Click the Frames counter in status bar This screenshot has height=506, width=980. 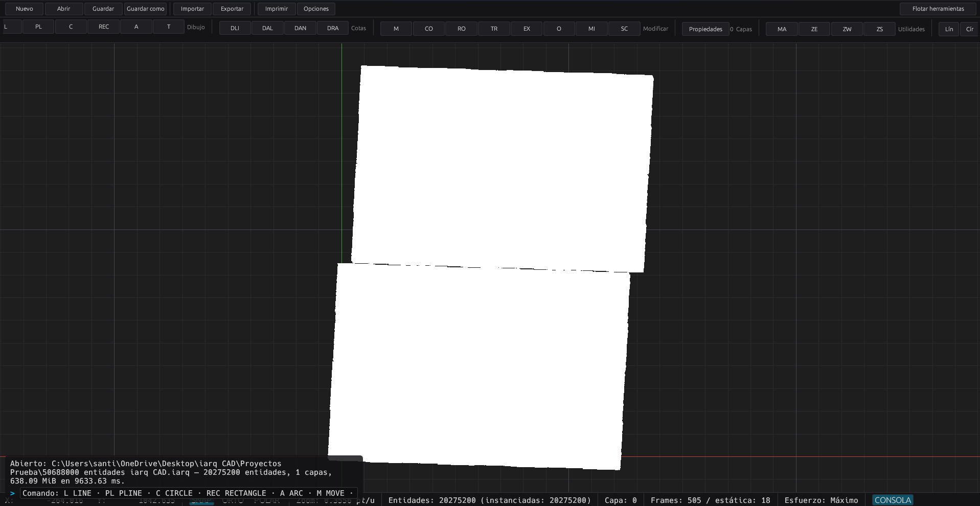tap(710, 500)
